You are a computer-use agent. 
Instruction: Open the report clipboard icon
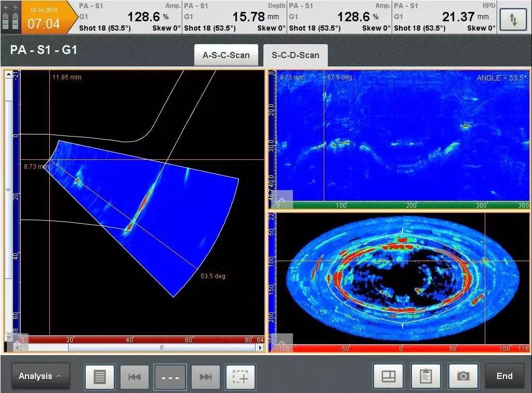[x=425, y=376]
